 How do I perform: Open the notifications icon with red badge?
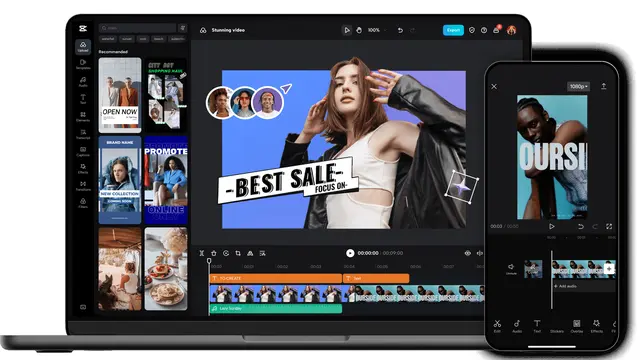pyautogui.click(x=496, y=30)
